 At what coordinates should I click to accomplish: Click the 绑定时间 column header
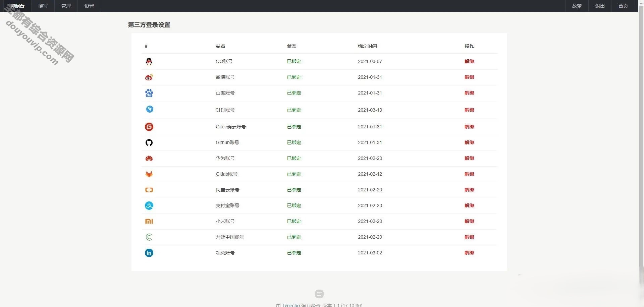click(x=367, y=46)
